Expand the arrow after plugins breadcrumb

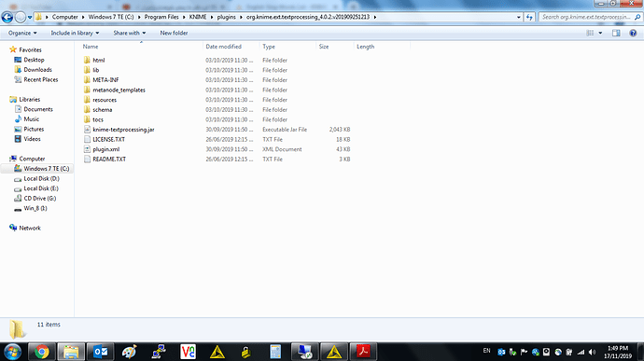point(241,17)
